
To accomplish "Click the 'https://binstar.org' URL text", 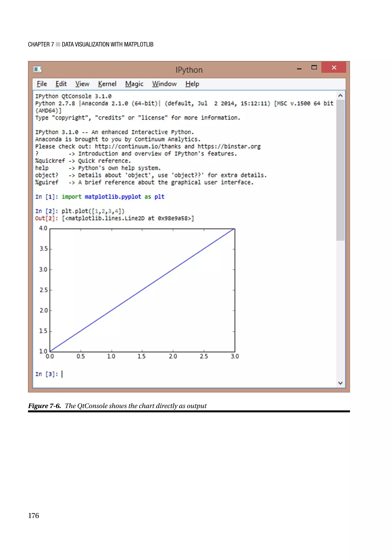I will (229, 146).
